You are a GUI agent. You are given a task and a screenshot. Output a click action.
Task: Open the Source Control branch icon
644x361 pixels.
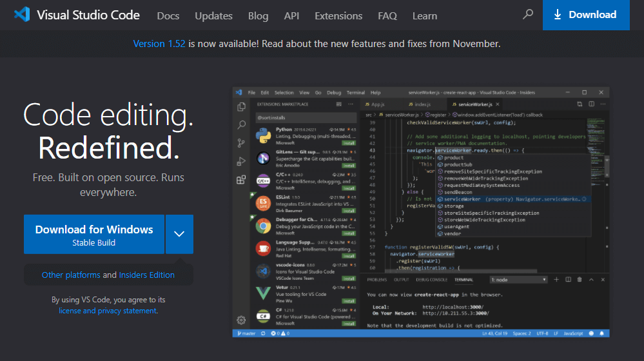point(241,143)
